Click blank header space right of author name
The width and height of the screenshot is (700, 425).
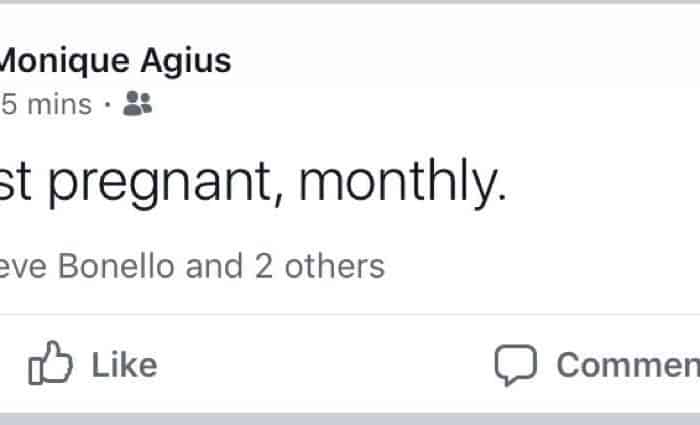[450, 62]
